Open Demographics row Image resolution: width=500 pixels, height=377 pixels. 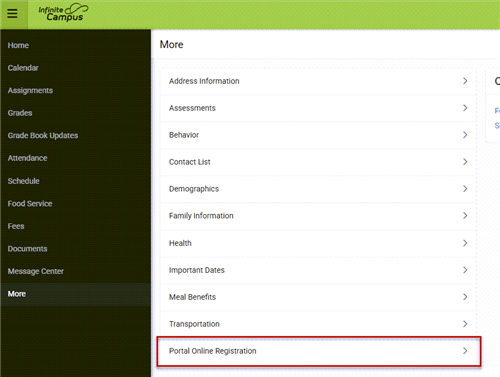(318, 189)
